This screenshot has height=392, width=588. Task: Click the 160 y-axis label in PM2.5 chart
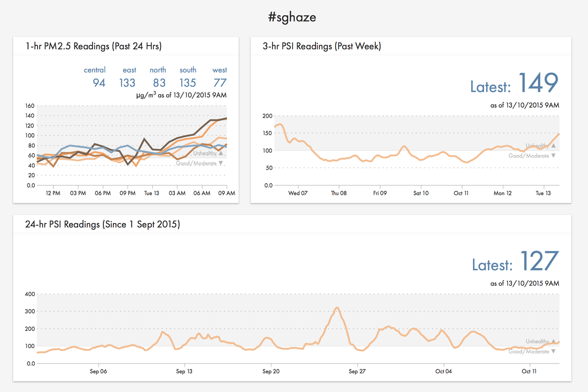29,106
